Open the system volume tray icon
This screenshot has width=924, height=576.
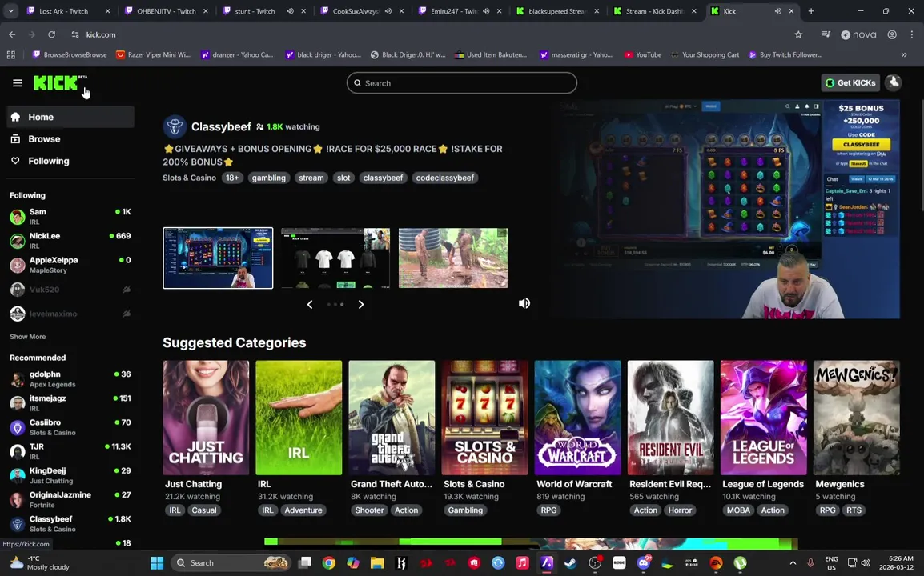click(x=866, y=563)
